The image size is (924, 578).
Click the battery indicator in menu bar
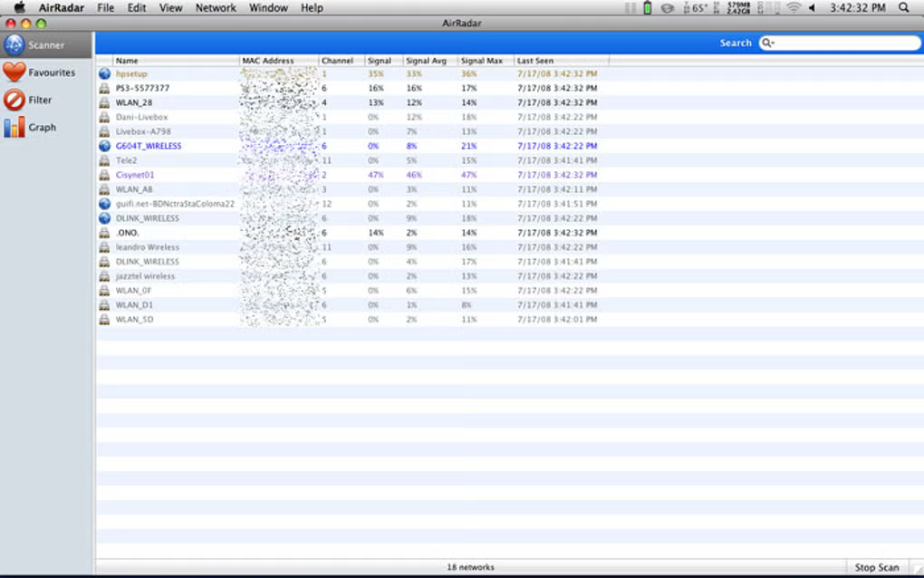pos(647,7)
